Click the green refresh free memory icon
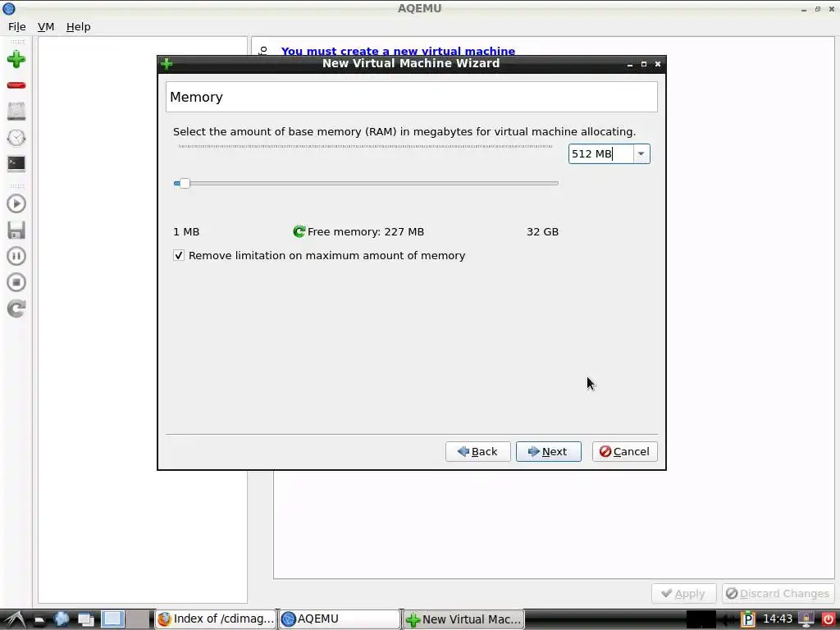This screenshot has width=840, height=630. pos(299,231)
